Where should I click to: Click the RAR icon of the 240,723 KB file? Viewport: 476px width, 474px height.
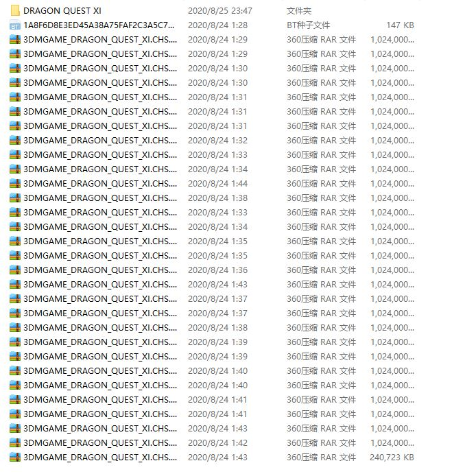(14, 458)
